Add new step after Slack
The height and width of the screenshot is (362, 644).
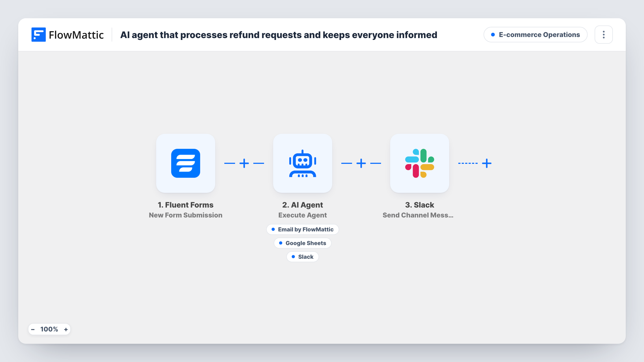[x=487, y=163]
